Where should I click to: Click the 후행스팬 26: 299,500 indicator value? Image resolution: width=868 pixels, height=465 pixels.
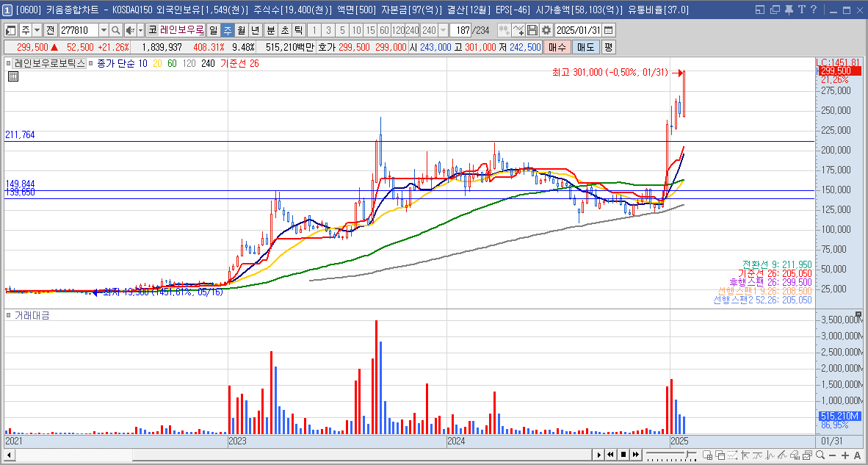pyautogui.click(x=770, y=282)
